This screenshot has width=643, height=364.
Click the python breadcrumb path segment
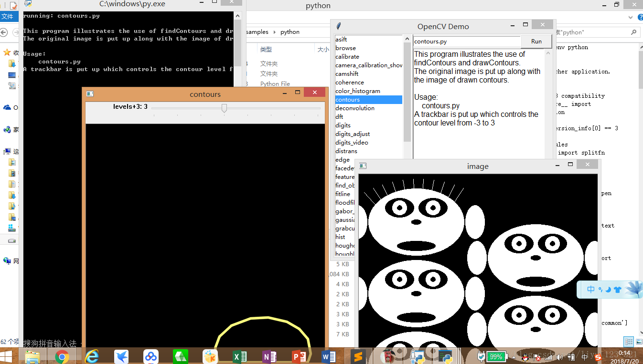point(290,32)
